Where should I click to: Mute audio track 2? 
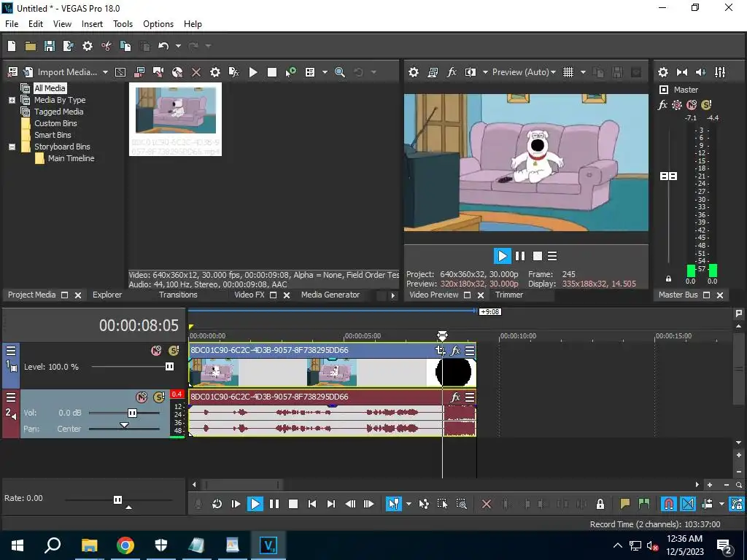point(142,397)
